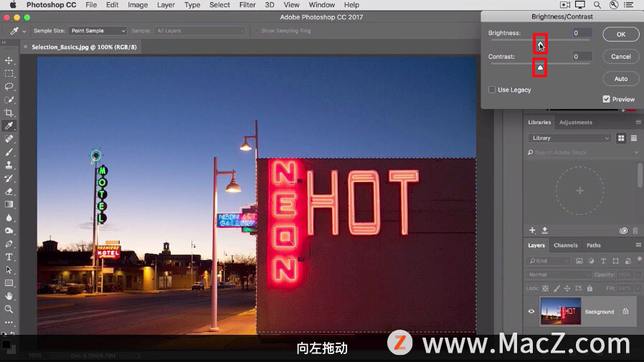Click the Contrast value field

(x=582, y=57)
